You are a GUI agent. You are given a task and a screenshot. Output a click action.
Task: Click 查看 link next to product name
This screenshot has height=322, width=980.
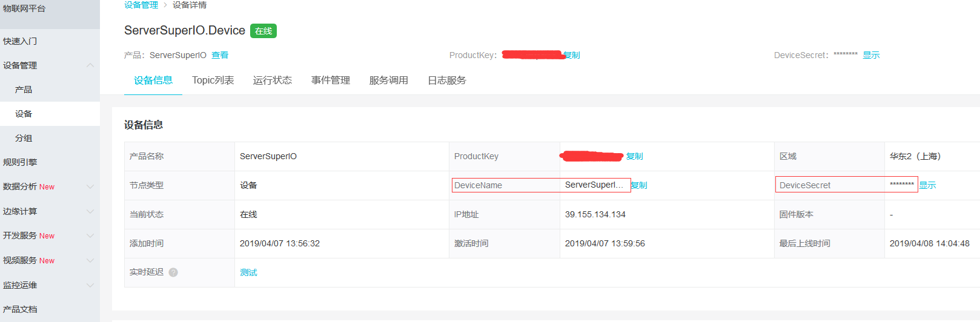tap(220, 55)
